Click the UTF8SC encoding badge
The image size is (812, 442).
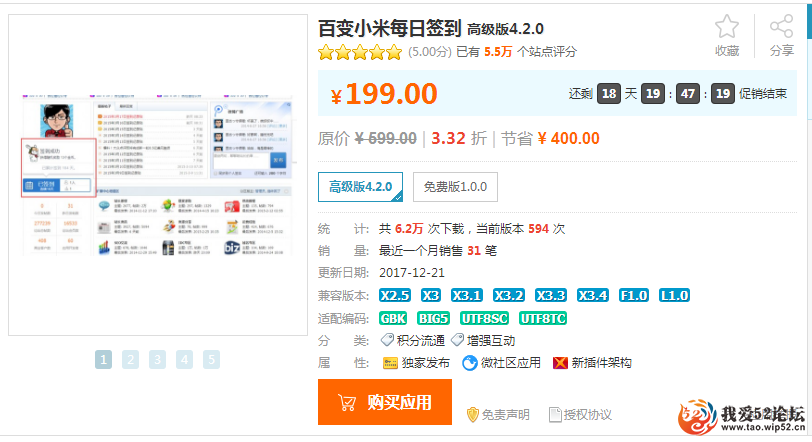[484, 318]
